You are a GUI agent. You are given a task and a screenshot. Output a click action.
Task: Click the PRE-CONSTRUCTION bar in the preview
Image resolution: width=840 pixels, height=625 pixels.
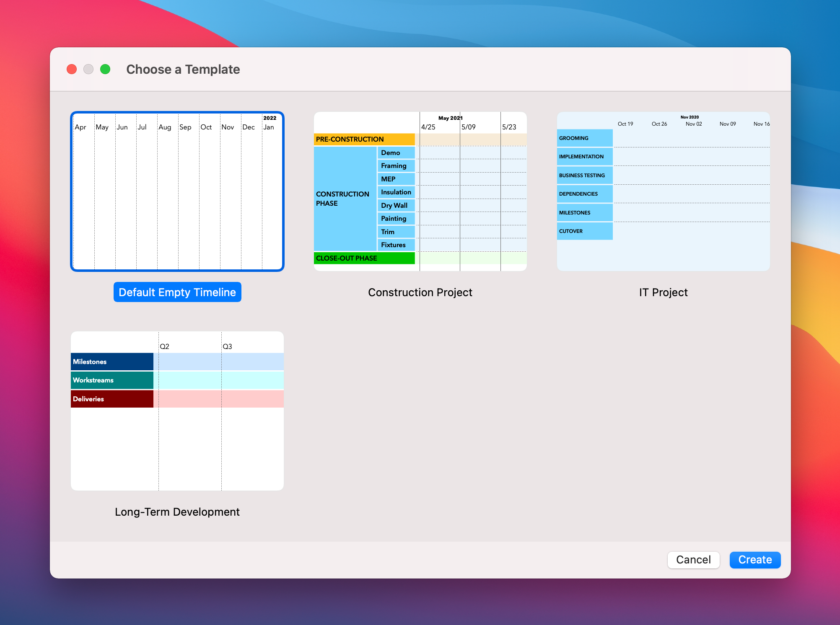click(364, 139)
